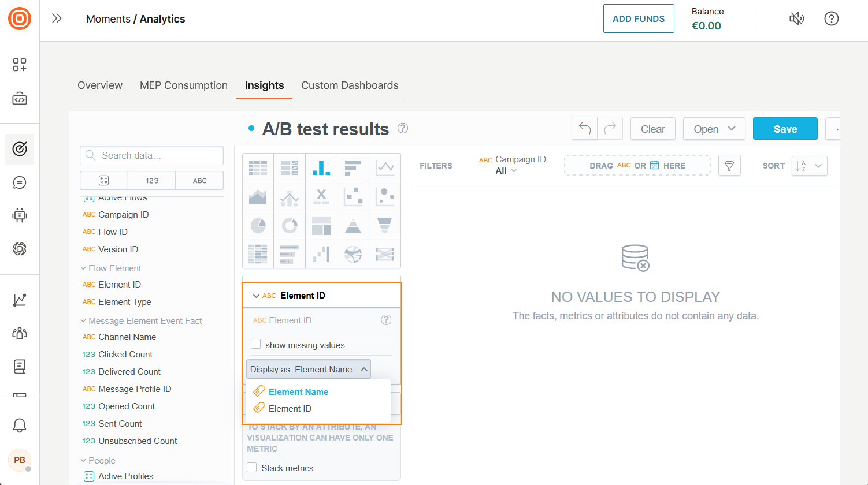The image size is (868, 485).
Task: Click the filter funnel button
Action: (x=729, y=166)
